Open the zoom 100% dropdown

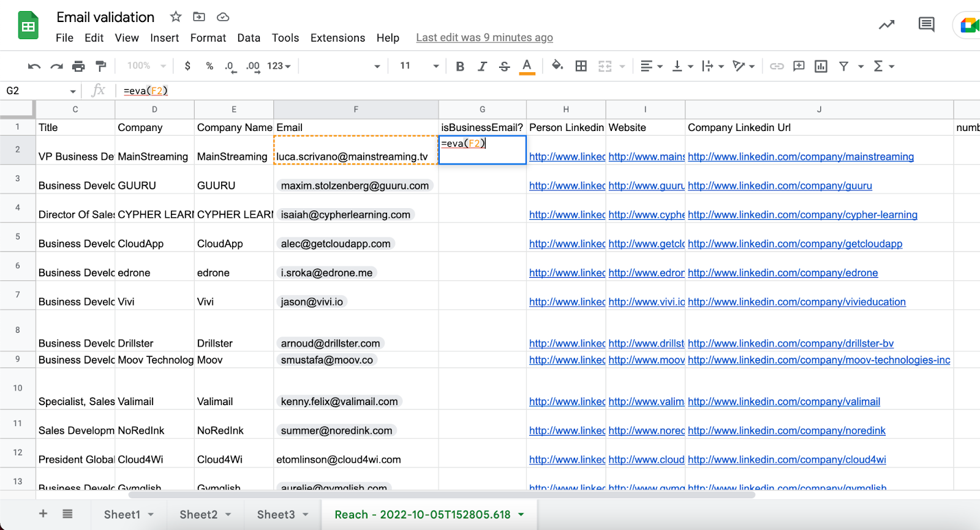pos(146,66)
